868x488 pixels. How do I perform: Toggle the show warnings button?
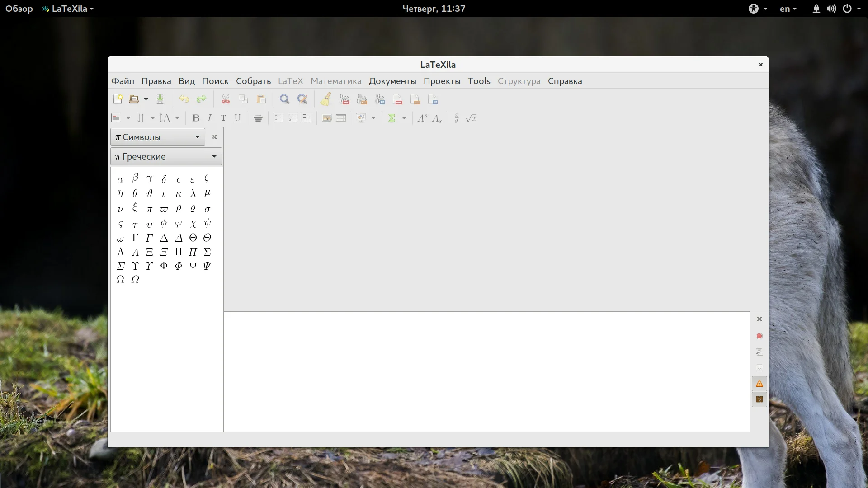(x=759, y=384)
